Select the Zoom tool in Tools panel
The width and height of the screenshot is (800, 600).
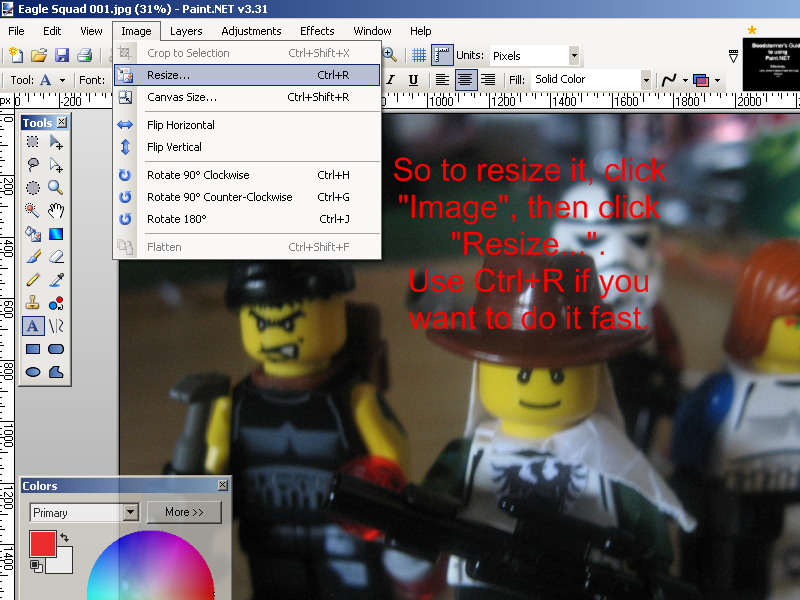click(56, 188)
